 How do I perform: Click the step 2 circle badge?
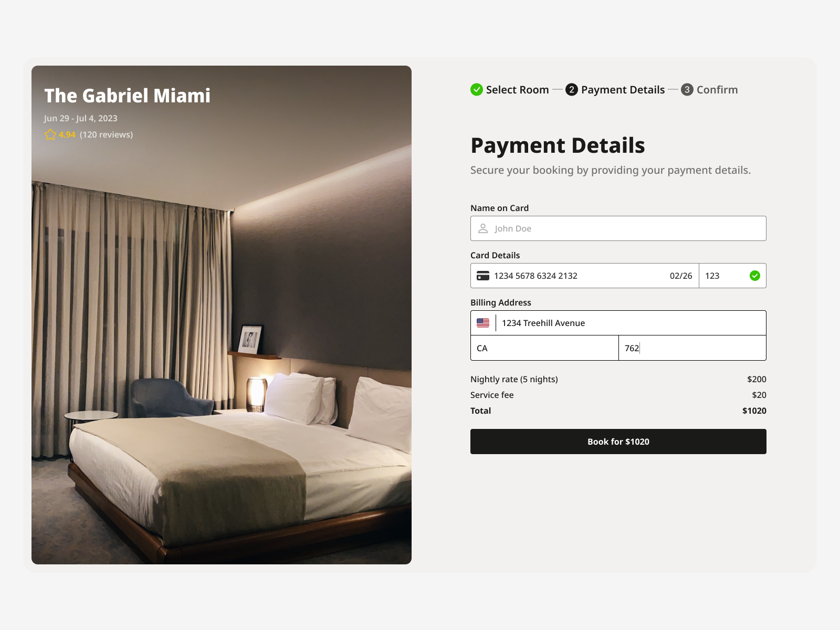pos(572,90)
